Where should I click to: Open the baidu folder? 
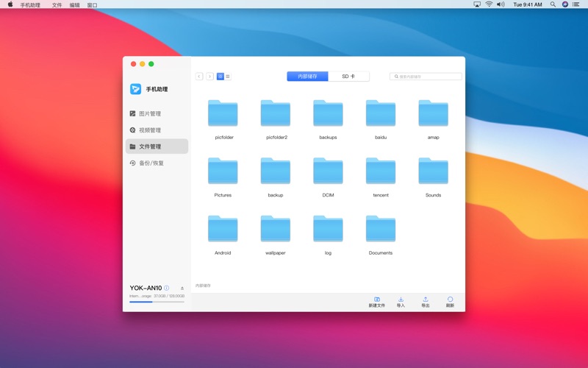pyautogui.click(x=380, y=113)
